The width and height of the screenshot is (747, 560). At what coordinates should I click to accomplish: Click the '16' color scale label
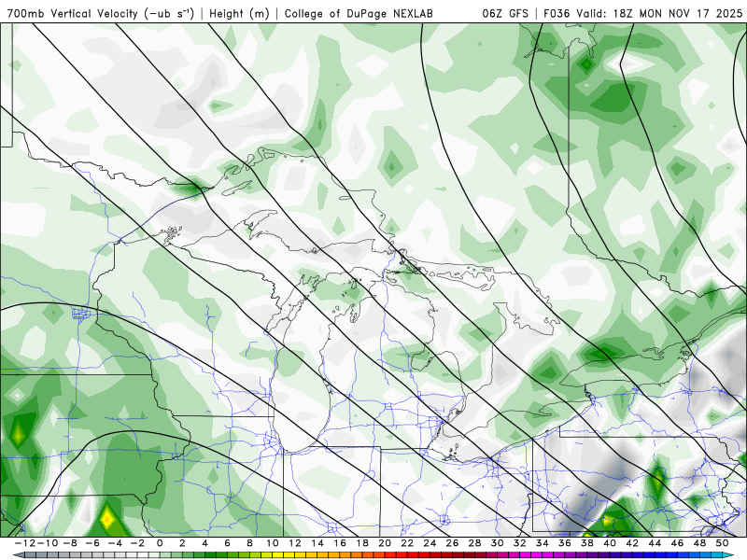[x=340, y=543]
